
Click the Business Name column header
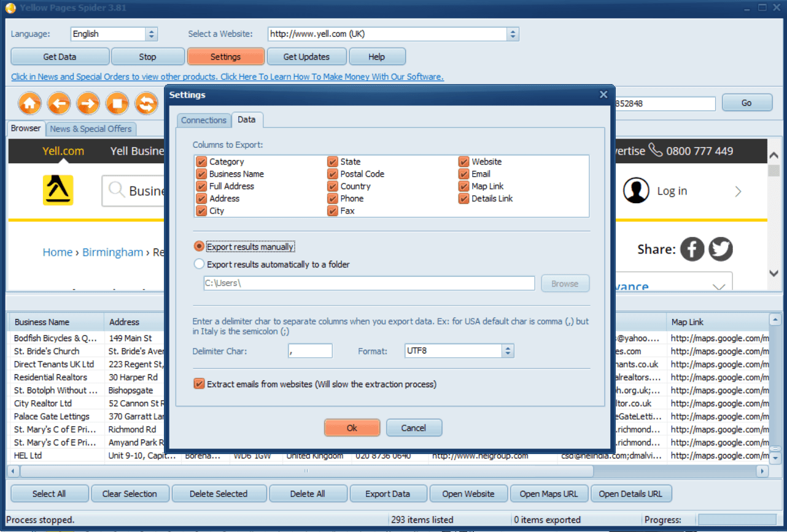(x=56, y=322)
